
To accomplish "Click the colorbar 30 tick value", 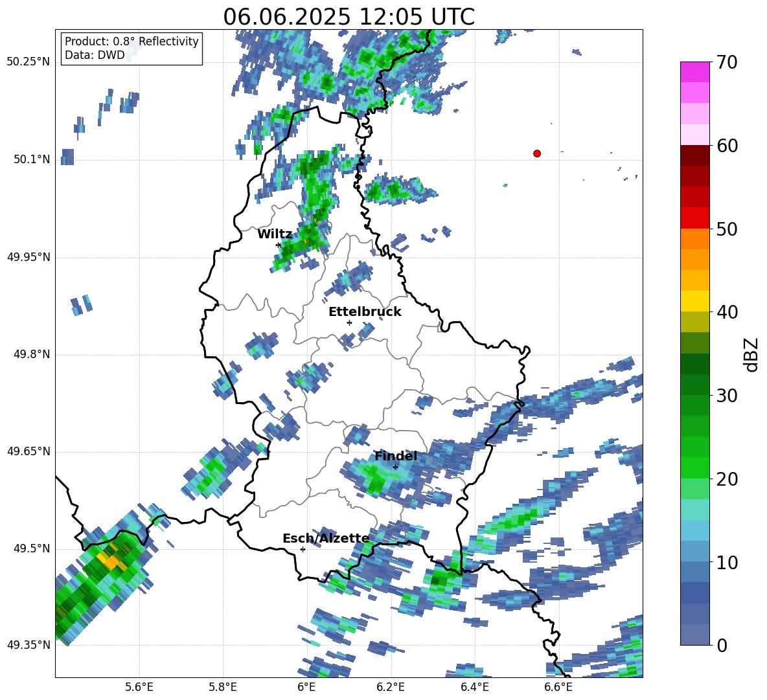I will tap(727, 396).
